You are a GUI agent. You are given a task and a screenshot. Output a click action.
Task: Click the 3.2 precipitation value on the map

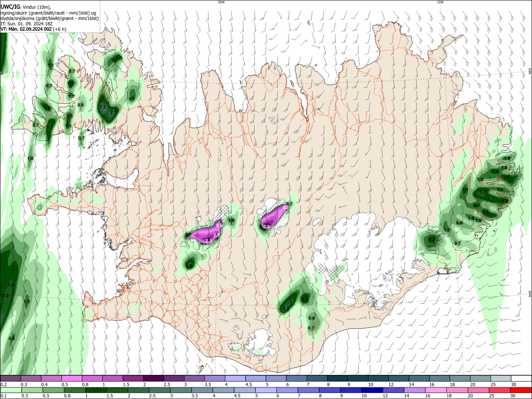coord(103,107)
